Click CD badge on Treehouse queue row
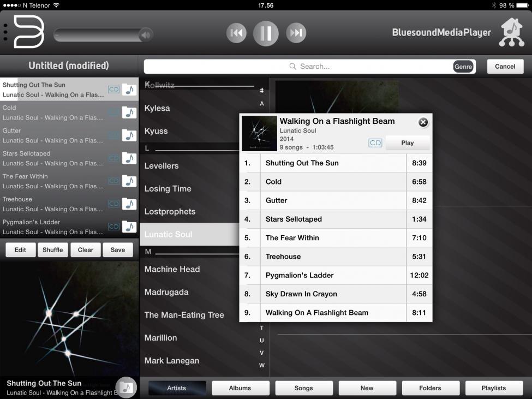Screen dimensions: 532x399 (x=113, y=204)
